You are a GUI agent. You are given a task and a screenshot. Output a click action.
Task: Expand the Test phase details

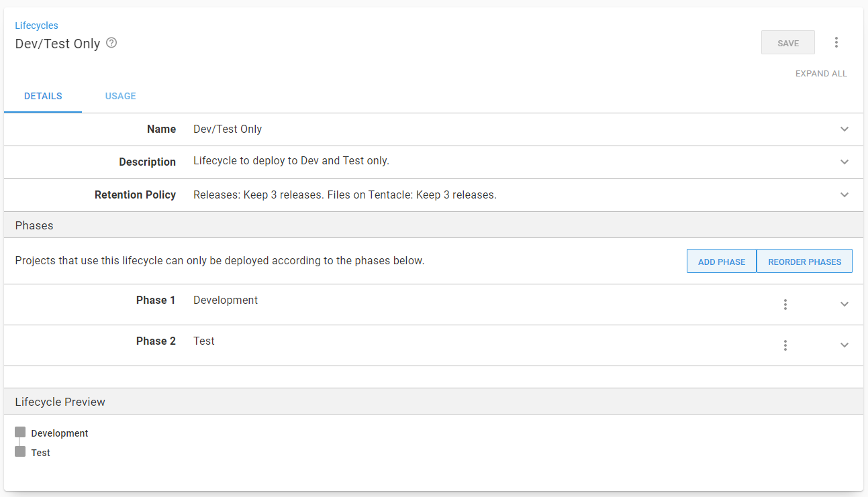pos(845,345)
